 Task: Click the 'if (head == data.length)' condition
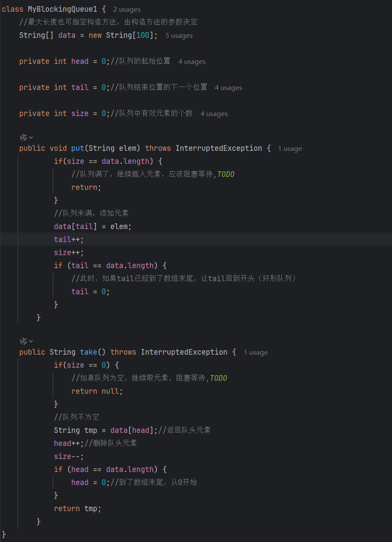coord(106,469)
